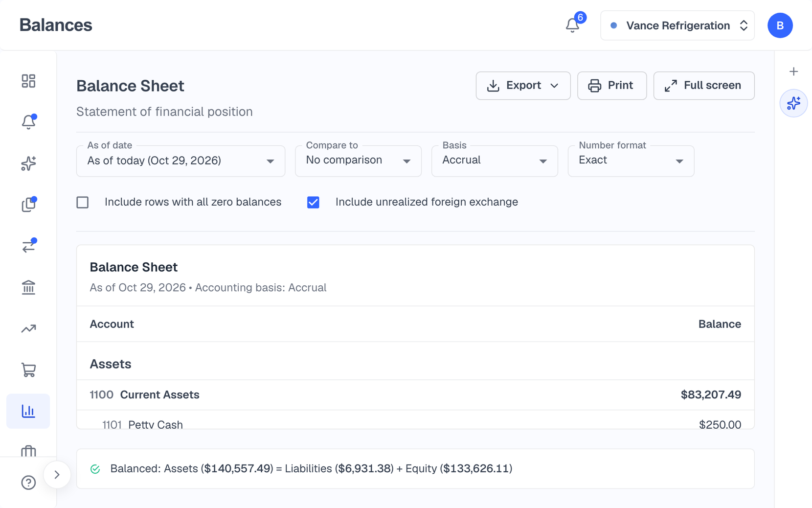This screenshot has width=812, height=508.
Task: Open the documents copy icon in sidebar
Action: pyautogui.click(x=28, y=205)
